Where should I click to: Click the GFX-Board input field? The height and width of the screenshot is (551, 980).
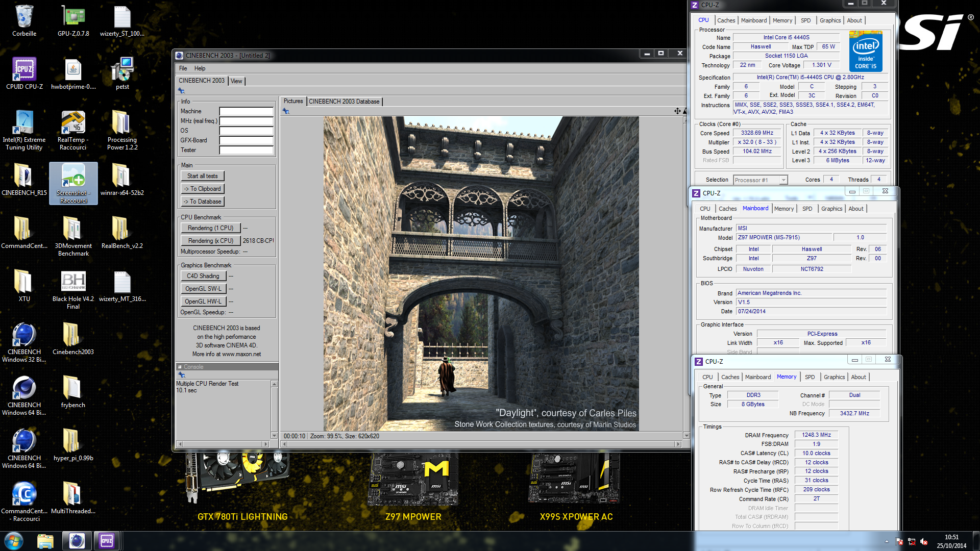point(247,140)
